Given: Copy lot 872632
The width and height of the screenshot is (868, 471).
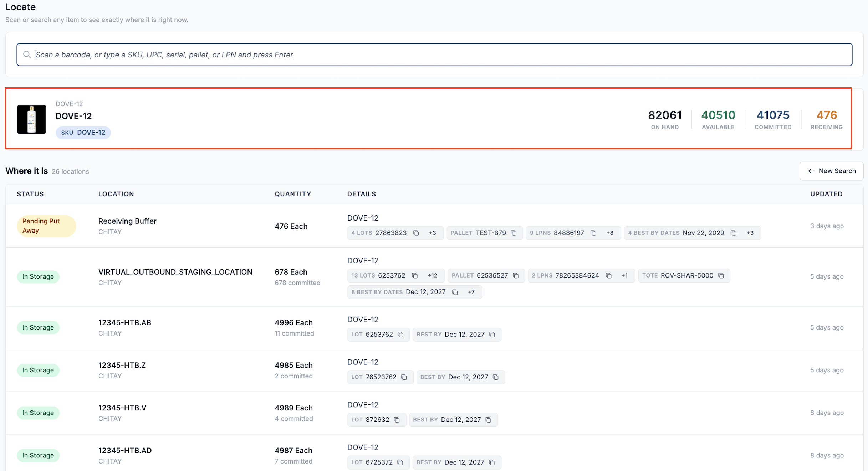Looking at the screenshot, I should 397,420.
